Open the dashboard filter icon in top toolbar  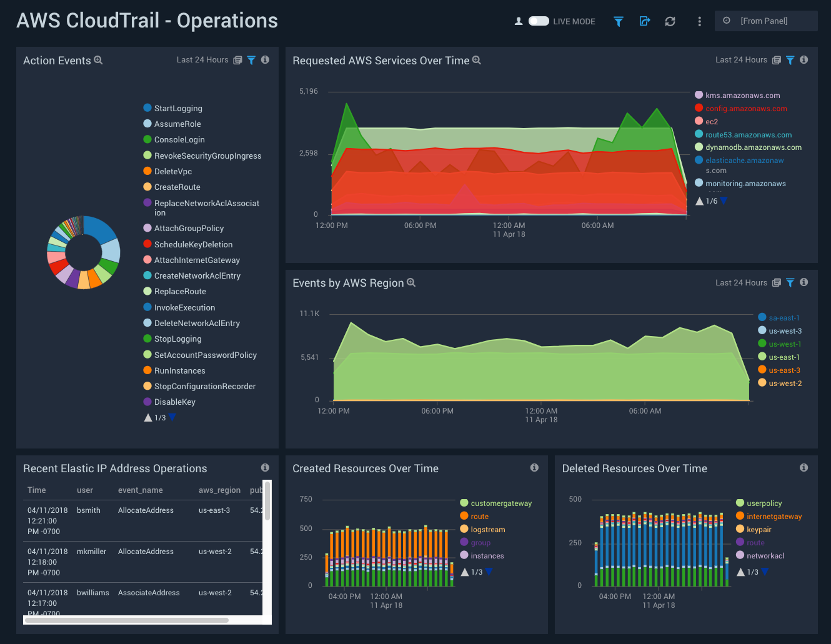[618, 21]
